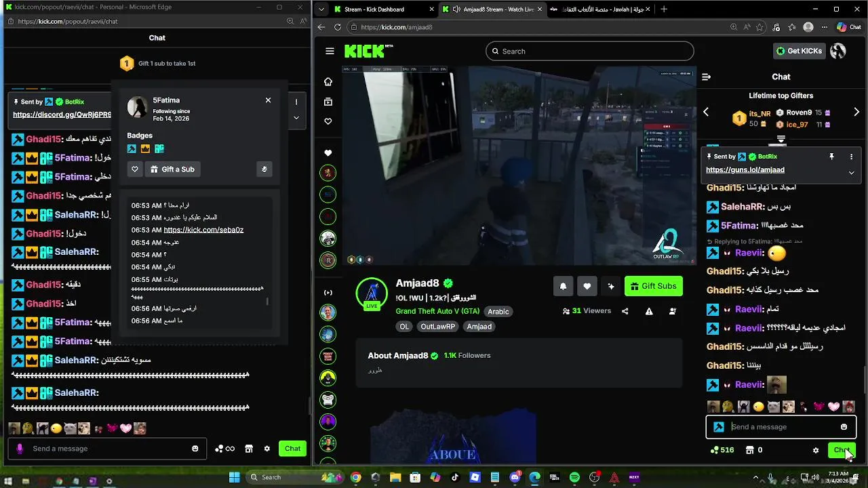Expand pinned guns.lol message in main chat
This screenshot has width=868, height=488.
[851, 173]
